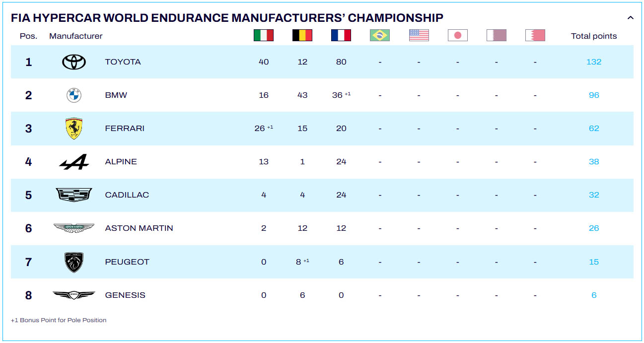Image resolution: width=644 pixels, height=343 pixels.
Task: Click the Total points column header
Action: [594, 36]
